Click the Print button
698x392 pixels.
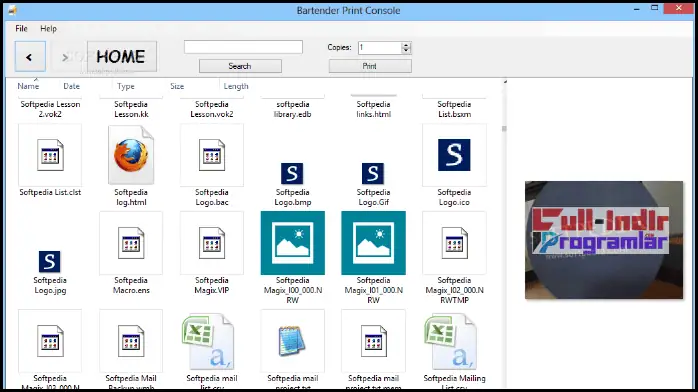370,66
